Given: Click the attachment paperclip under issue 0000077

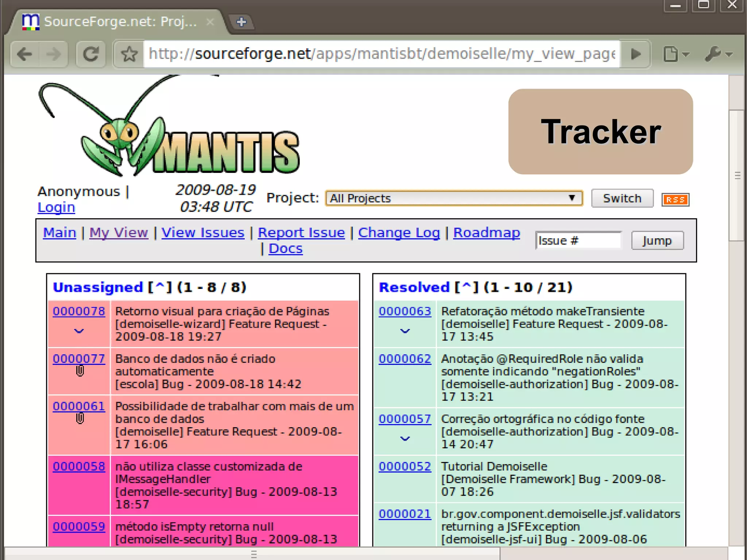Looking at the screenshot, I should click(x=80, y=371).
